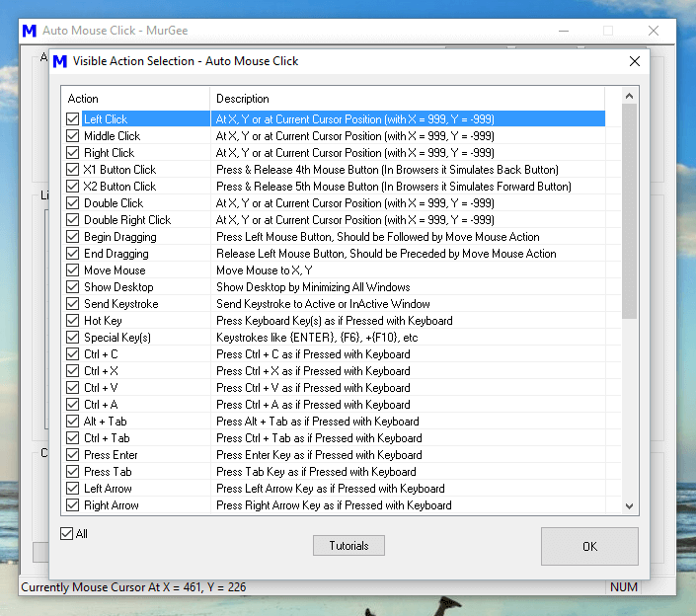This screenshot has height=616, width=696.
Task: Click the MurGee M icon in the dialog title
Action: tap(60, 61)
